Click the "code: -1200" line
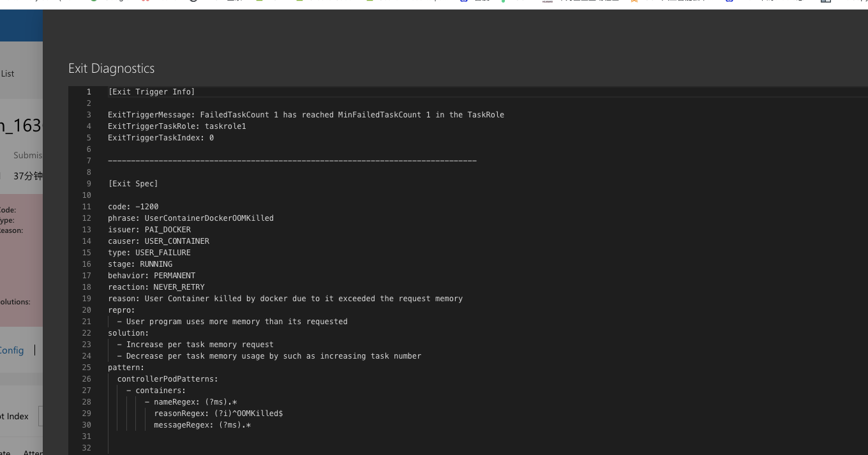Viewport: 868px width, 455px height. coord(133,207)
